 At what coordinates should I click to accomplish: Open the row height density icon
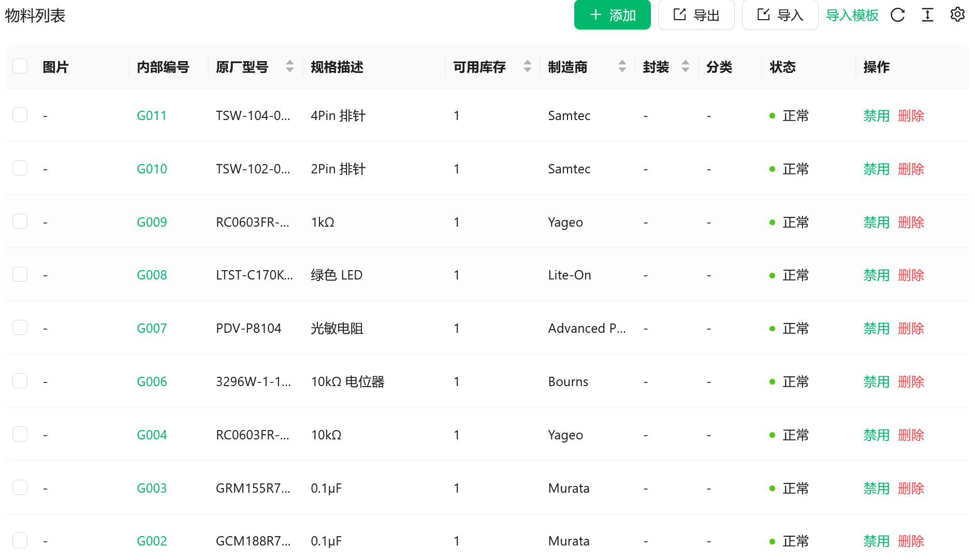point(927,15)
